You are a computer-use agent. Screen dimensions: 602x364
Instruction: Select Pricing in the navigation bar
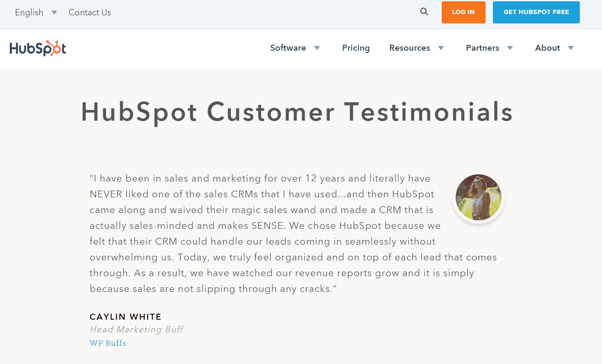[356, 48]
